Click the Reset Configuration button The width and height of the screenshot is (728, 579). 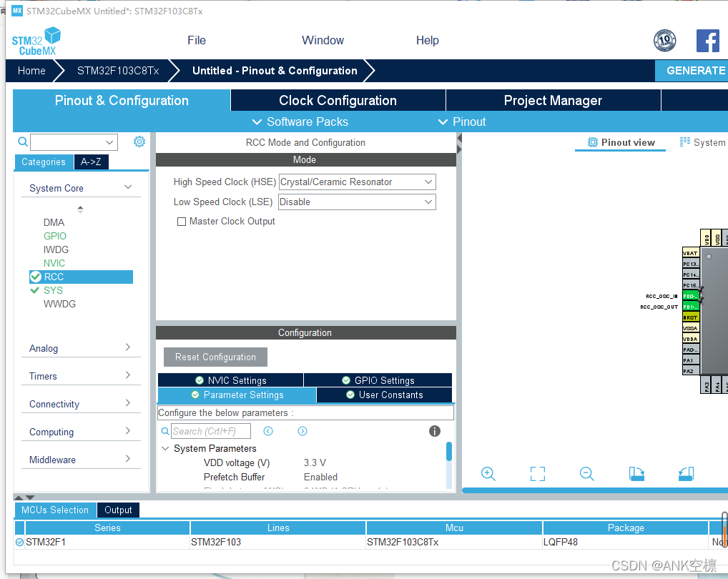215,357
